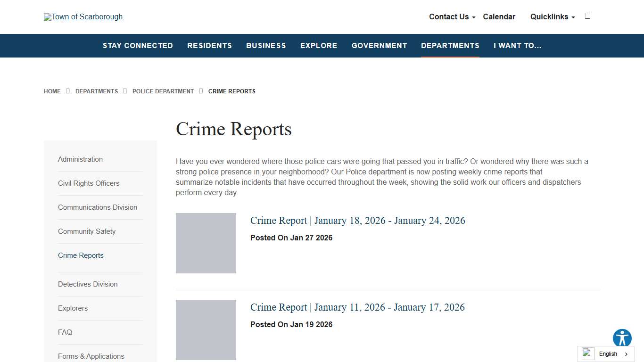
Task: Open the January 18-24 crime report
Action: pos(357,220)
